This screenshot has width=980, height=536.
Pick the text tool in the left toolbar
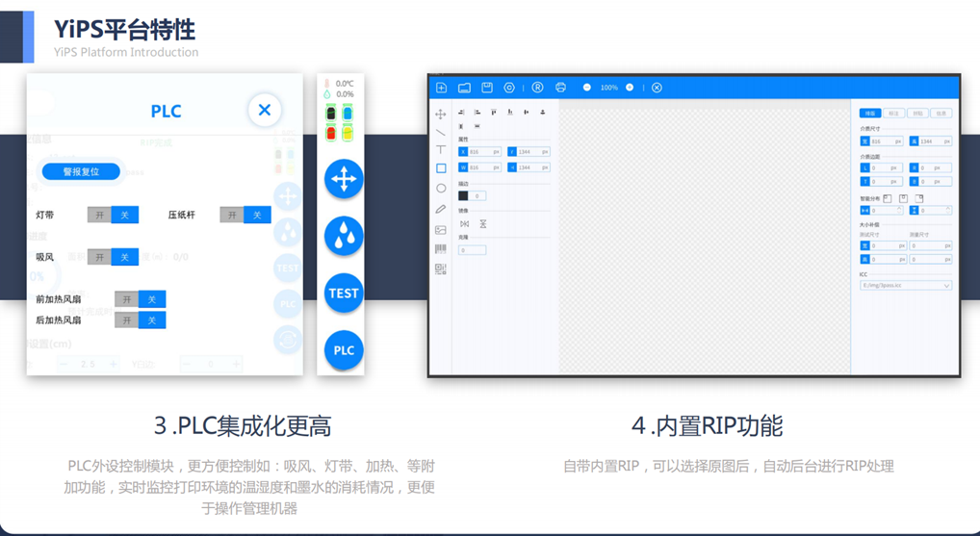[x=441, y=149]
